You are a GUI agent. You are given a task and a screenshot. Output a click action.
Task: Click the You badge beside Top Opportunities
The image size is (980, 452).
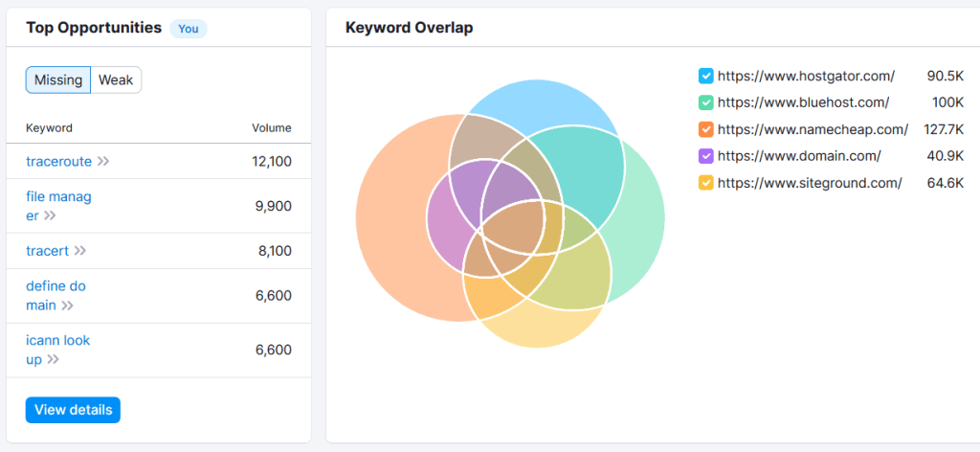pos(189,29)
